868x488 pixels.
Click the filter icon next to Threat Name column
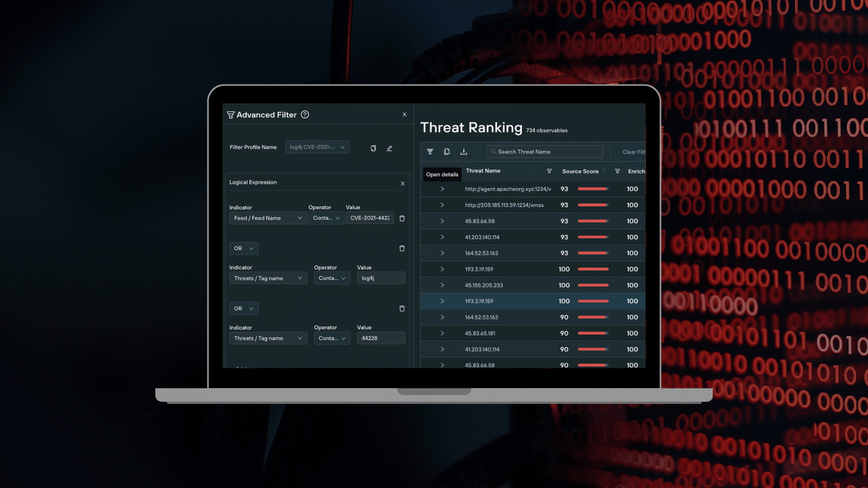[548, 172]
